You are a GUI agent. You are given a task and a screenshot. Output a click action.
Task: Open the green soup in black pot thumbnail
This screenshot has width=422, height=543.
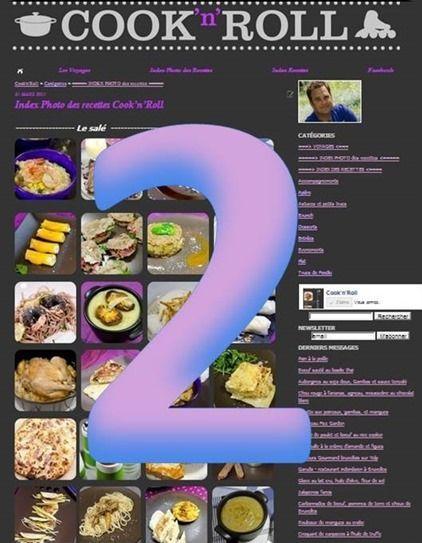(243, 514)
